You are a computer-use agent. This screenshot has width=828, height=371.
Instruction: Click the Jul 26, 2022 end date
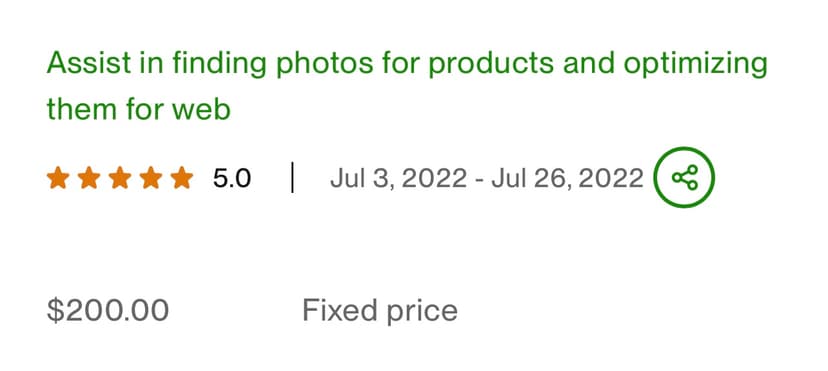tap(568, 178)
